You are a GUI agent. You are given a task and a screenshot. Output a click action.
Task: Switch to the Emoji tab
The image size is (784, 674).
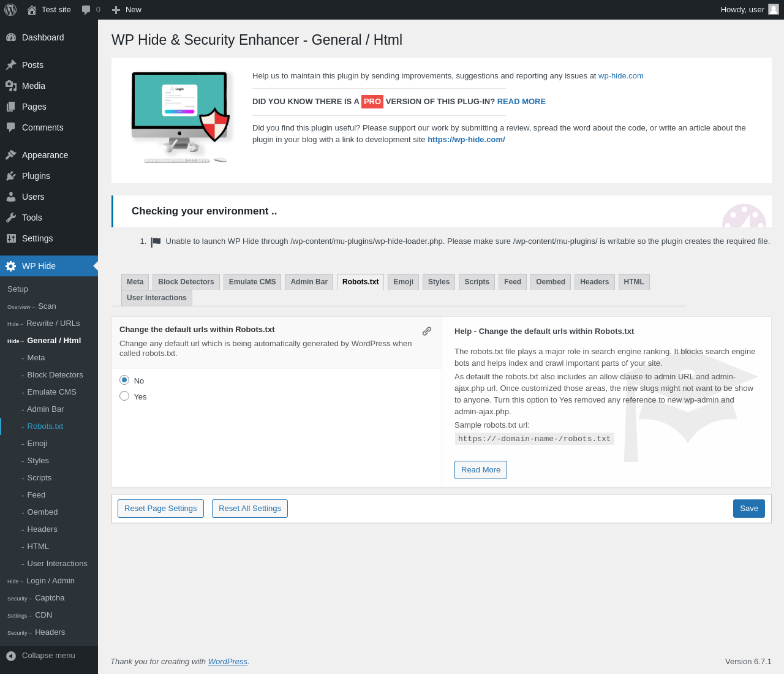[x=404, y=282]
